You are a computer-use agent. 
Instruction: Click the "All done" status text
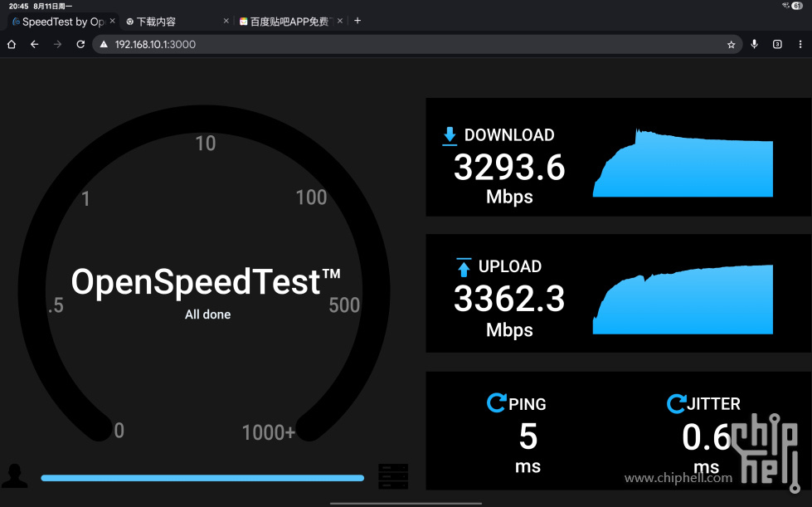coord(207,314)
